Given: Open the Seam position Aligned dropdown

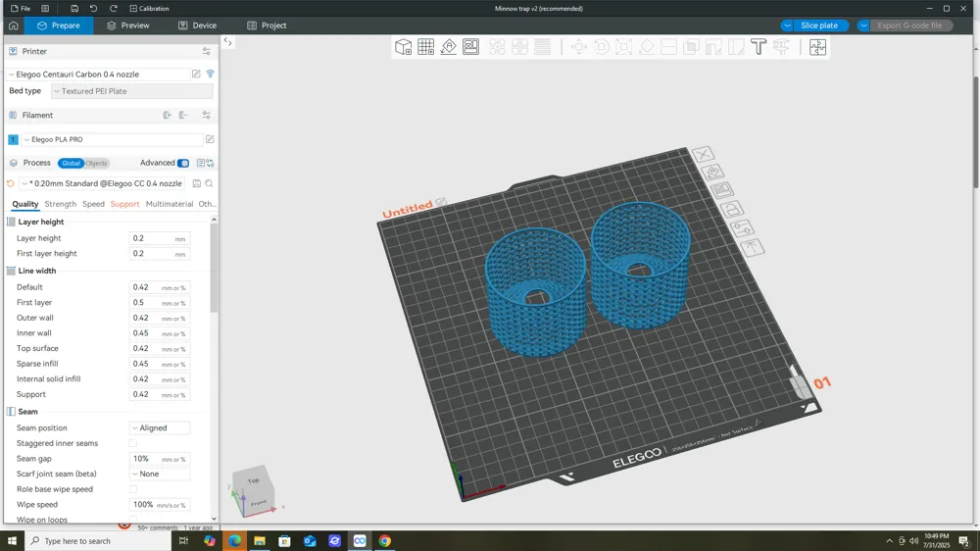Looking at the screenshot, I should tap(160, 427).
